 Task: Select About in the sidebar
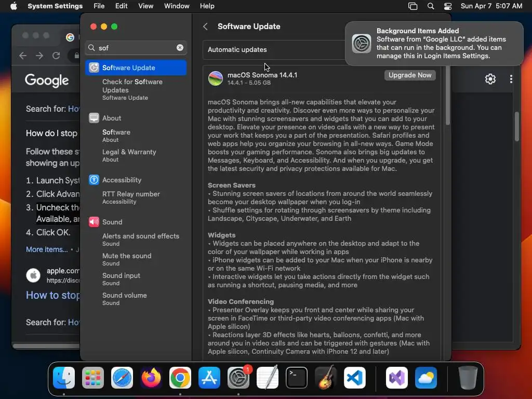(136, 118)
